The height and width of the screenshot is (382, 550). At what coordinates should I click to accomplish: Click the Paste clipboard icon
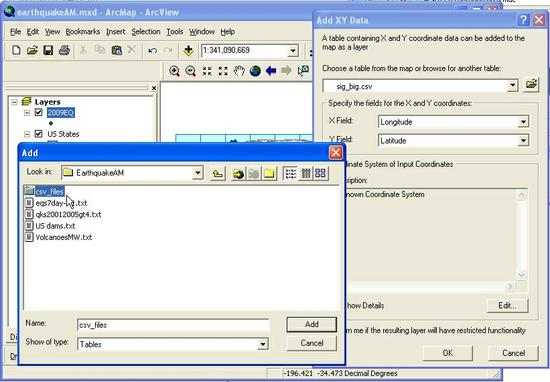coord(116,50)
